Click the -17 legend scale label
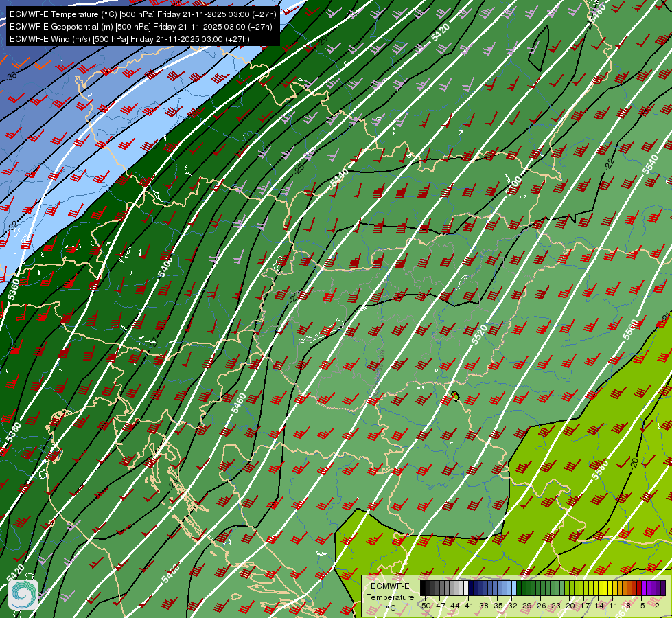Screen dimensions: 672x618 [584, 606]
